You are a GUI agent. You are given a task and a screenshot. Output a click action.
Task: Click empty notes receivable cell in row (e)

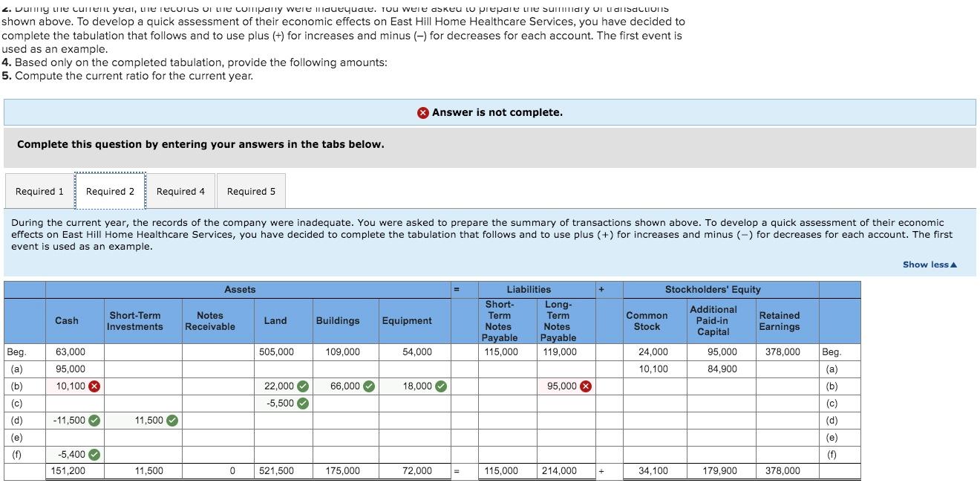[218, 438]
